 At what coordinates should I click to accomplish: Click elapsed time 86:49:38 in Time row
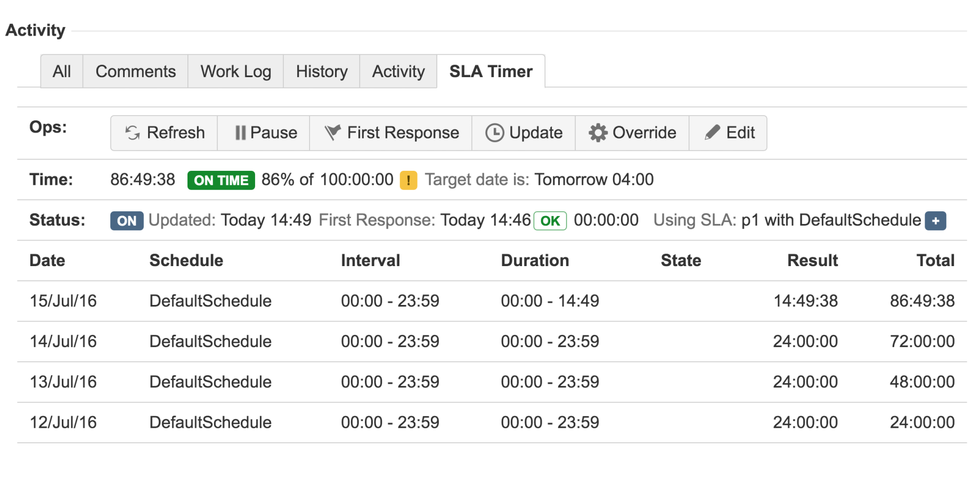pyautogui.click(x=143, y=179)
